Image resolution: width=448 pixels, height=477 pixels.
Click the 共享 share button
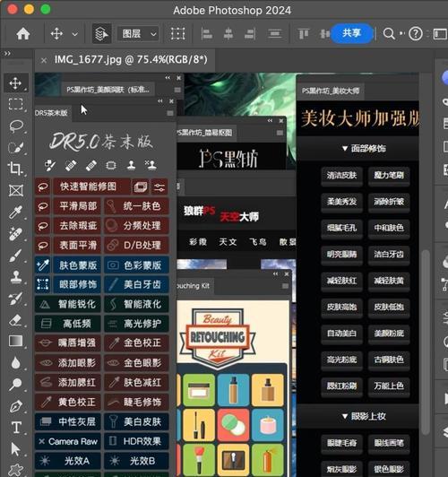pyautogui.click(x=351, y=33)
